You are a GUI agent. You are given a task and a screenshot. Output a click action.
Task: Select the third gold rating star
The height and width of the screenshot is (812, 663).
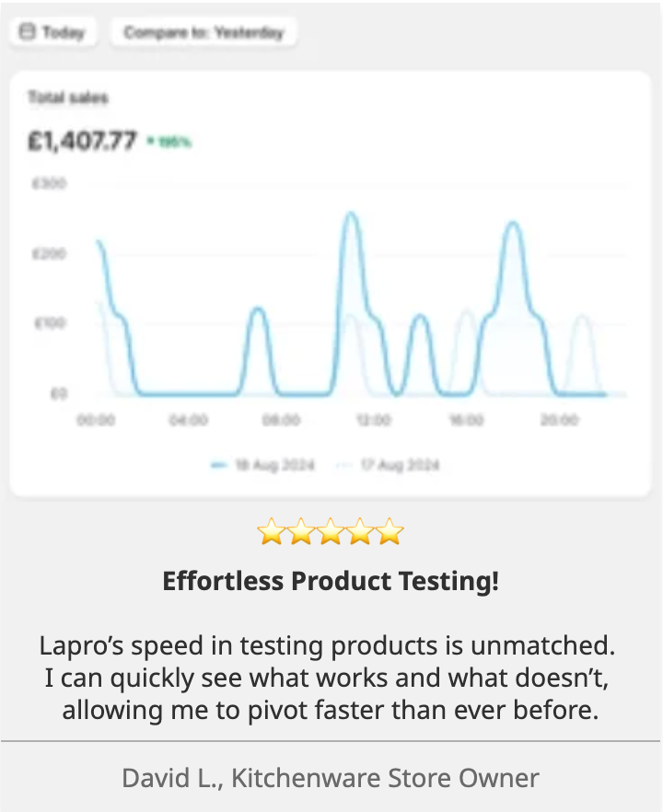(x=331, y=531)
